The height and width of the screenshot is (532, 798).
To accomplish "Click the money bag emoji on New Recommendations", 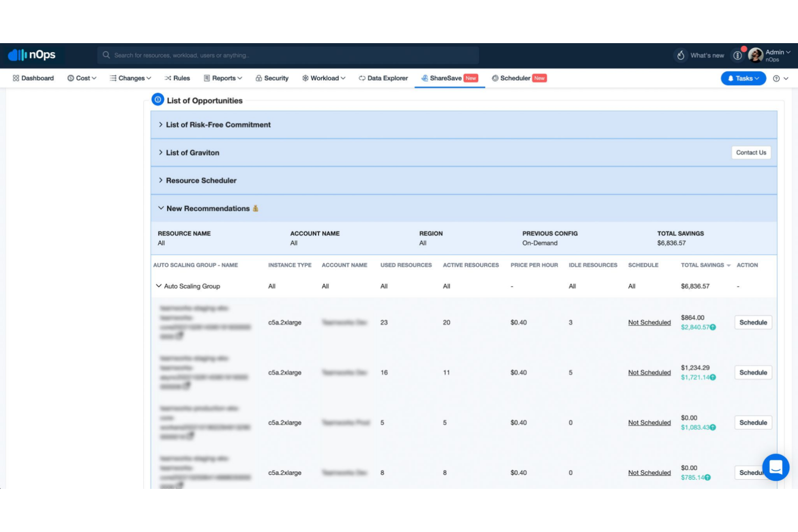I will click(x=256, y=208).
